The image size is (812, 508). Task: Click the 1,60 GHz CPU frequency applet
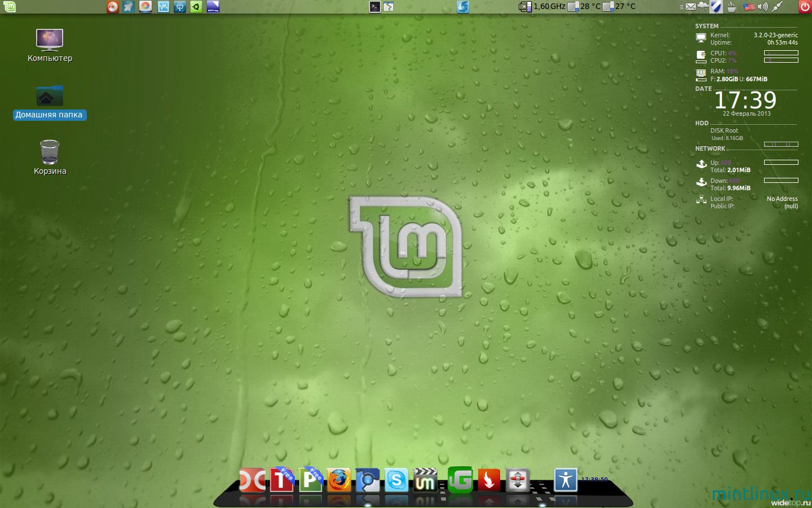coord(542,7)
